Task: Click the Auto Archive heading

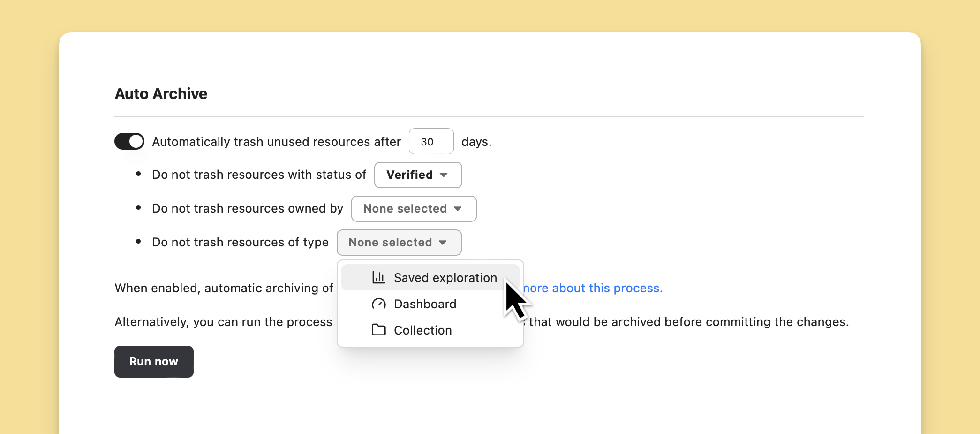Action: pyautogui.click(x=161, y=94)
